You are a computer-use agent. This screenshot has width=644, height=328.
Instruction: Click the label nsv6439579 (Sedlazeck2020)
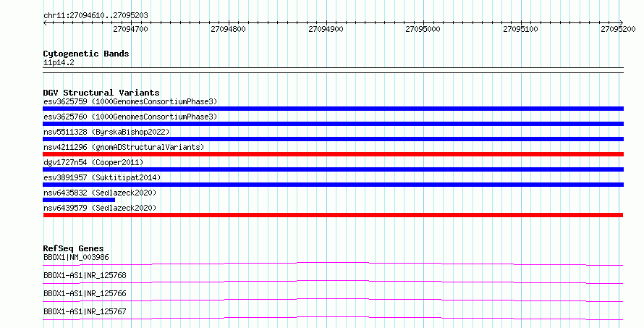point(100,208)
